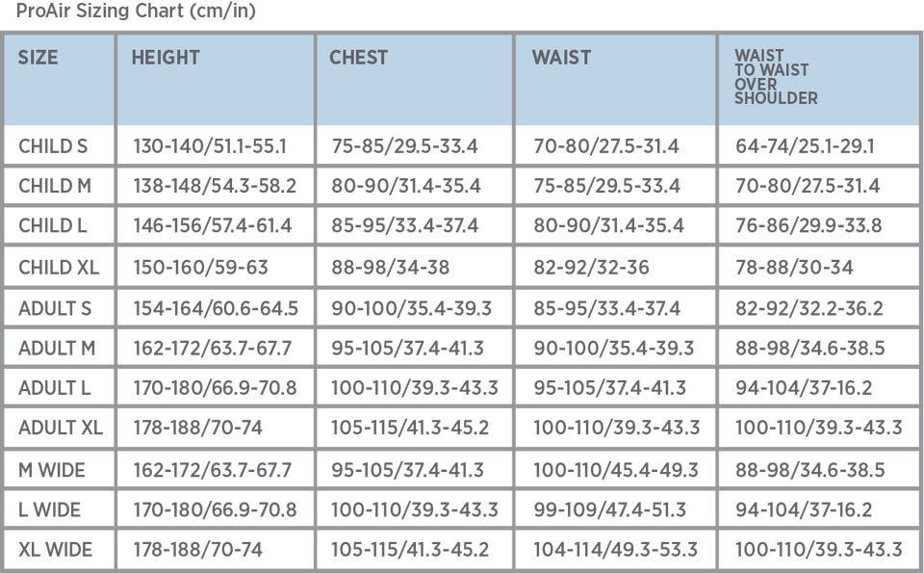
Task: Click the CHILD XL row label
Action: (59, 267)
